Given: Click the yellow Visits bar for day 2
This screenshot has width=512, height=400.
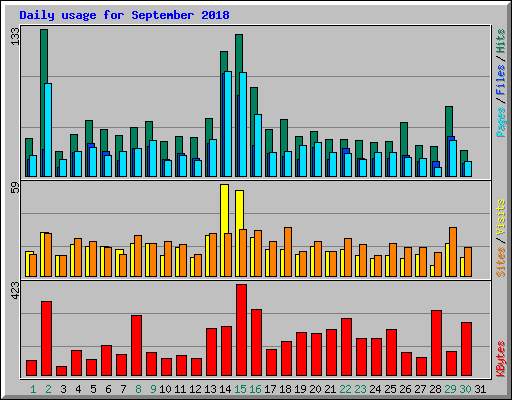Looking at the screenshot, I should click(42, 254).
